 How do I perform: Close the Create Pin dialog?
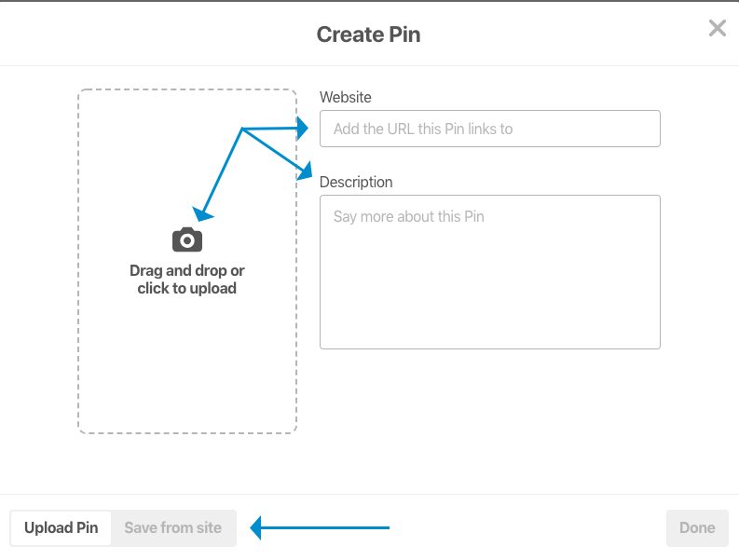(x=717, y=28)
